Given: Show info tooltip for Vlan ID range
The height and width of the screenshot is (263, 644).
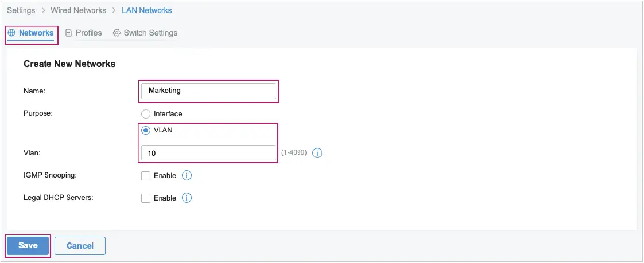Looking at the screenshot, I should tap(317, 153).
